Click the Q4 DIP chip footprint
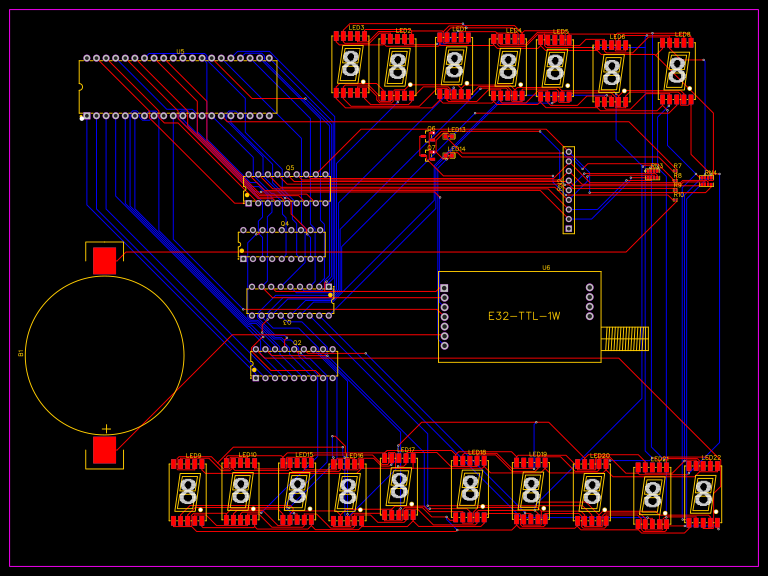Image resolution: width=768 pixels, height=576 pixels. click(282, 244)
